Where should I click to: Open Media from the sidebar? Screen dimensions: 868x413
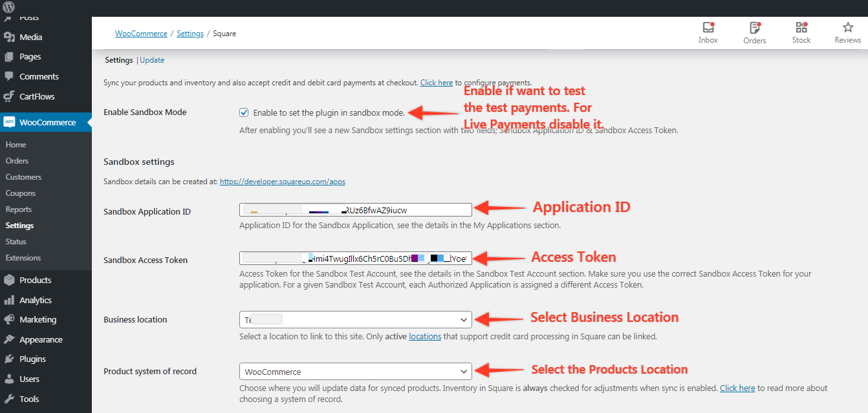pos(30,37)
